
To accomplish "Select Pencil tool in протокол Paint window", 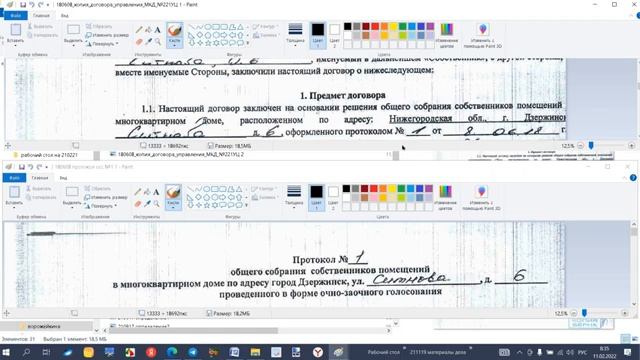I will (138, 192).
